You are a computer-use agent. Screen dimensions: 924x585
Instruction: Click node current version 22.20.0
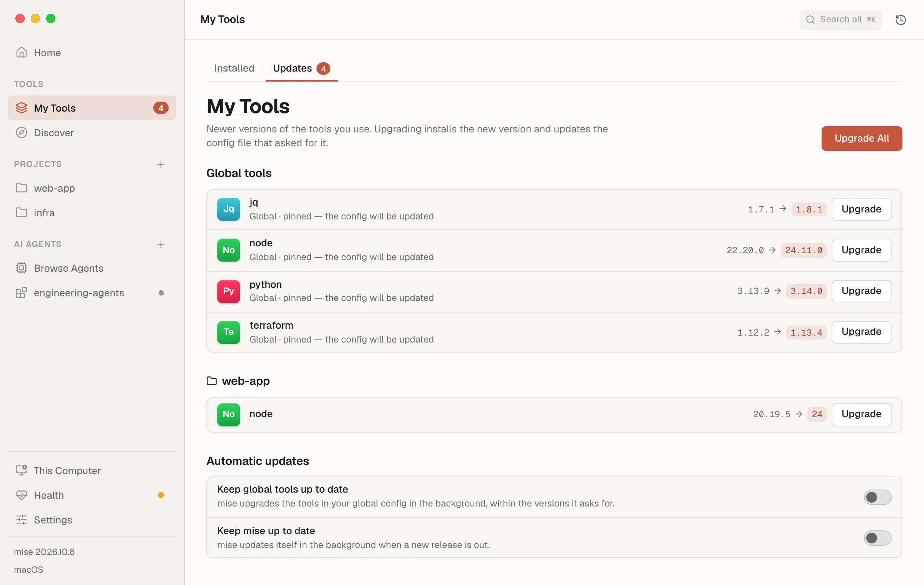click(x=745, y=250)
